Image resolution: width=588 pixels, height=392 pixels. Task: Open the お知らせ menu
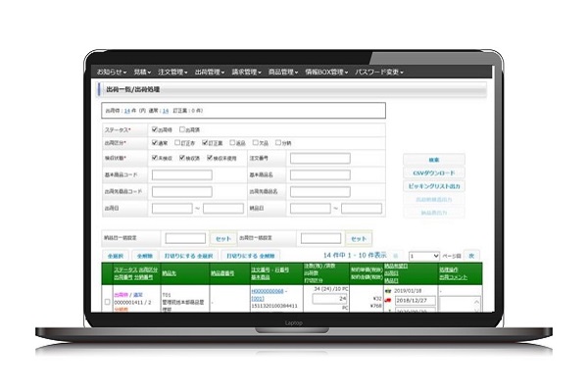coord(111,73)
